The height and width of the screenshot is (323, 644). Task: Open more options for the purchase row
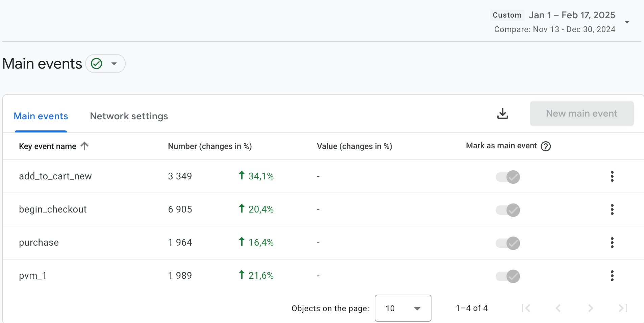612,243
